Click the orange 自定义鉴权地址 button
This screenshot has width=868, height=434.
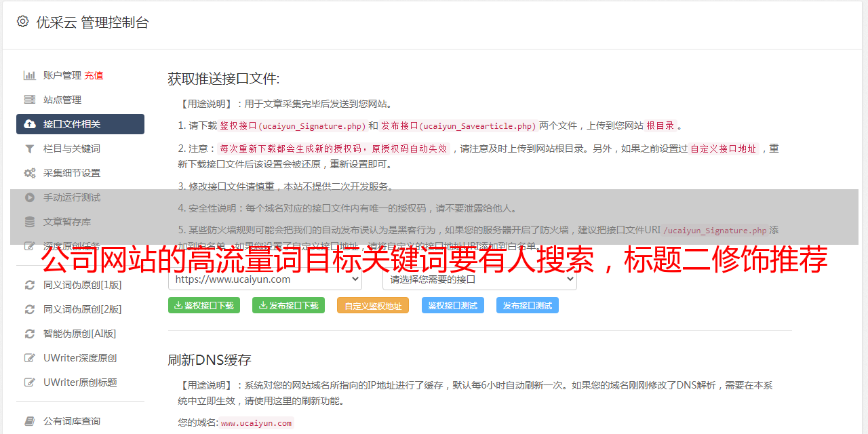373,305
